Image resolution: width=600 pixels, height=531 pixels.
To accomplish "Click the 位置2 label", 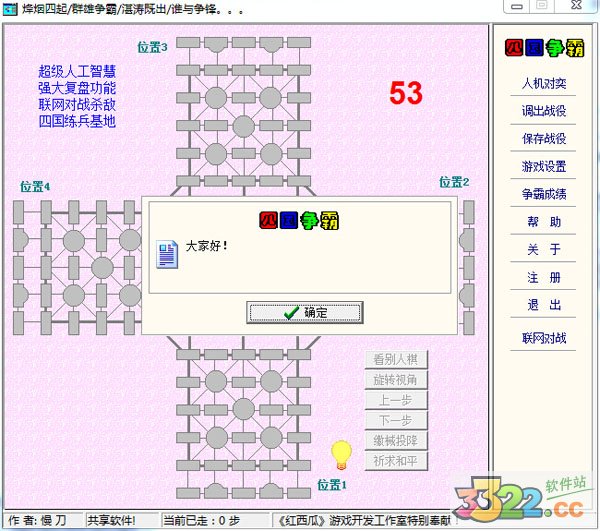I will coord(454,182).
